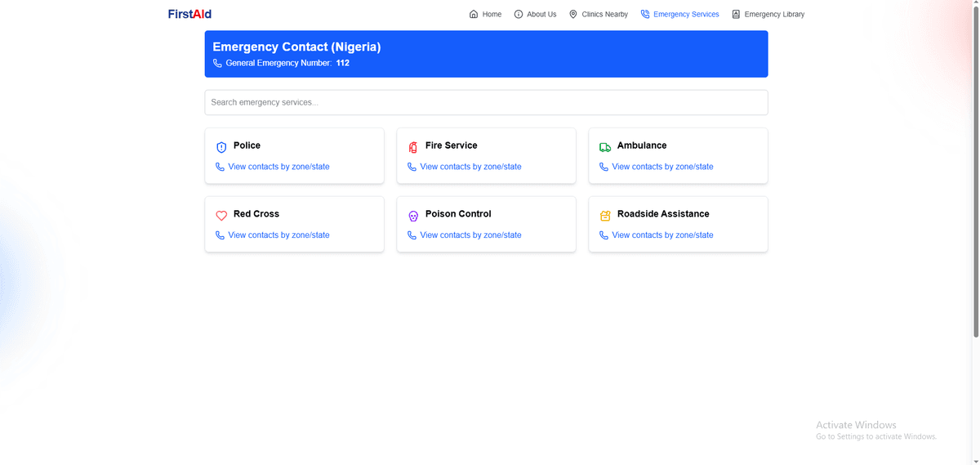980x465 pixels.
Task: View Ambulance contacts by zone/state
Action: pyautogui.click(x=662, y=167)
